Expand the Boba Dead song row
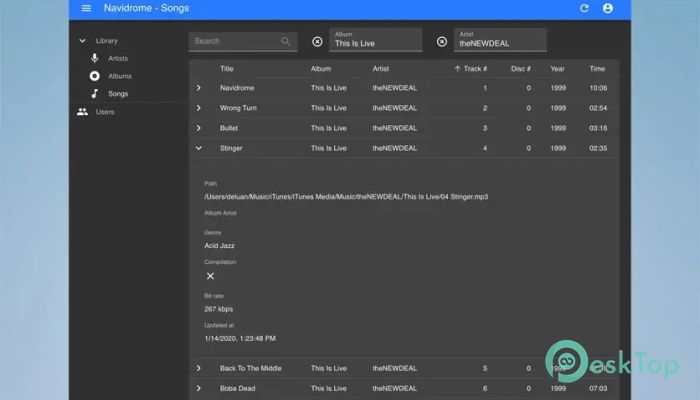 click(x=199, y=388)
